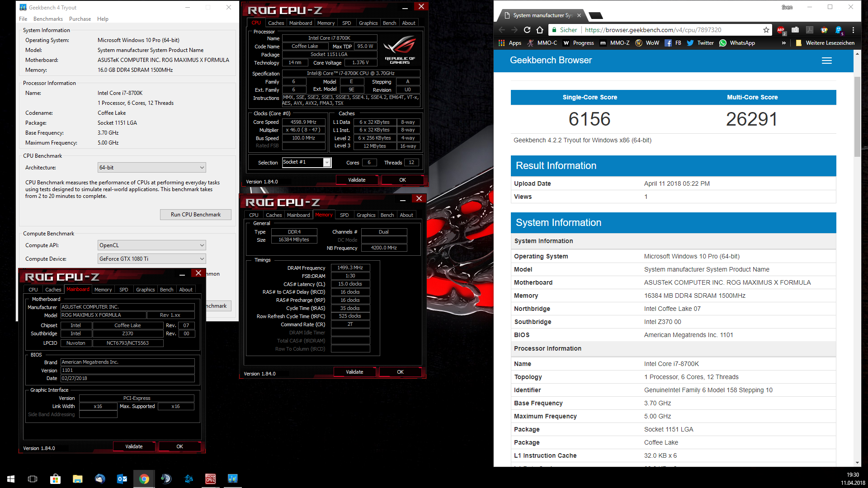Open the WhatsApp bookmark
This screenshot has height=488, width=868.
click(737, 43)
